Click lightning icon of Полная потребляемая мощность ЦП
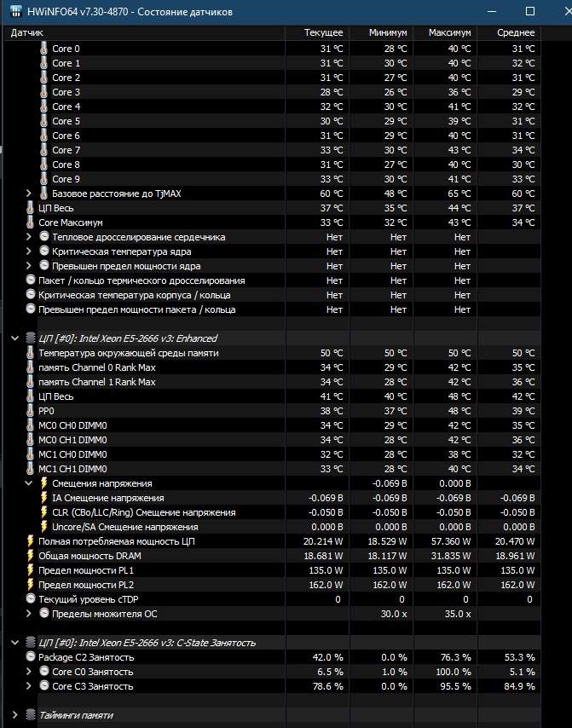Viewport: 572px width, 728px height. click(x=31, y=541)
